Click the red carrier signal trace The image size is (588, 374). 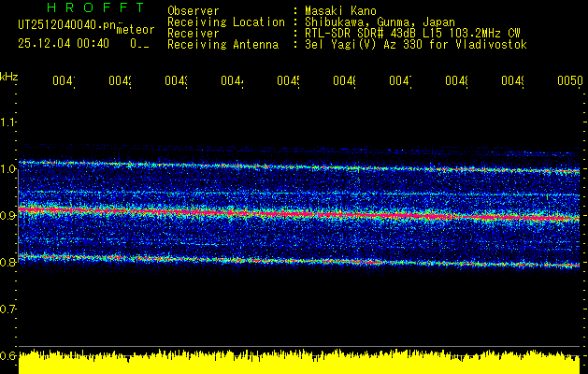tap(280, 214)
